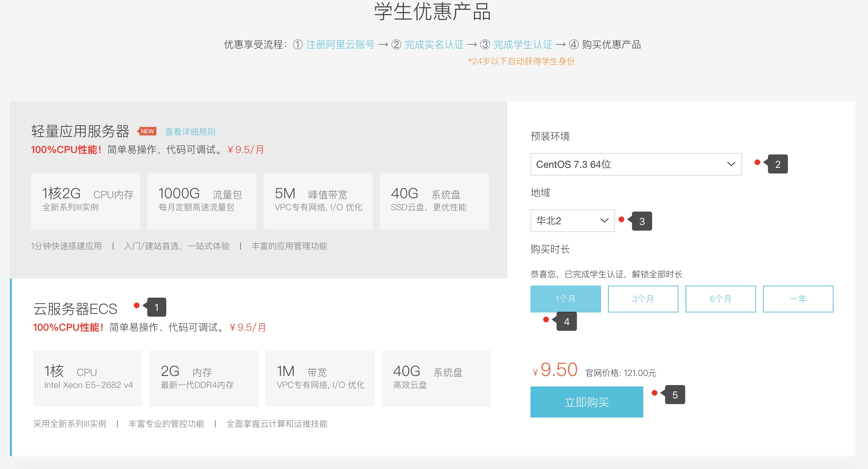Open the 注册阿里云账号 link
The height and width of the screenshot is (469, 868).
click(340, 45)
